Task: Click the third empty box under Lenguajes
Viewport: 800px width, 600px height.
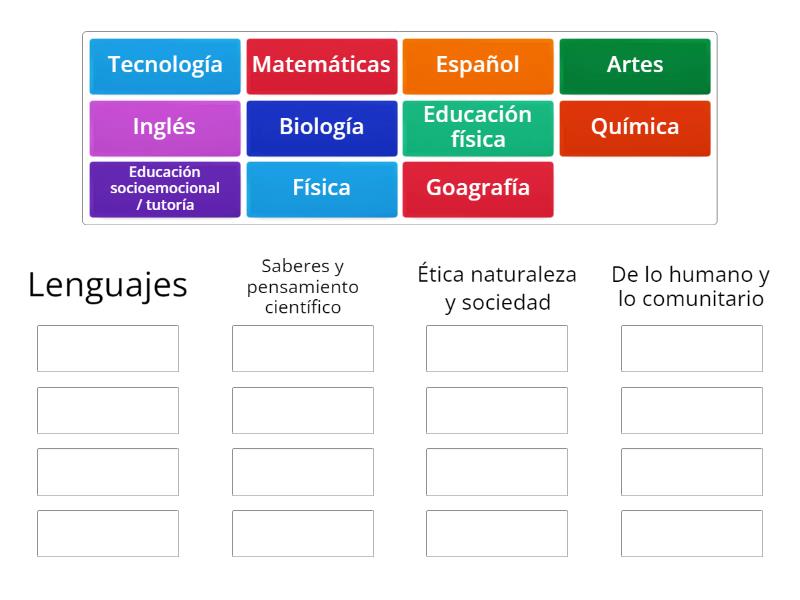Action: [x=107, y=471]
